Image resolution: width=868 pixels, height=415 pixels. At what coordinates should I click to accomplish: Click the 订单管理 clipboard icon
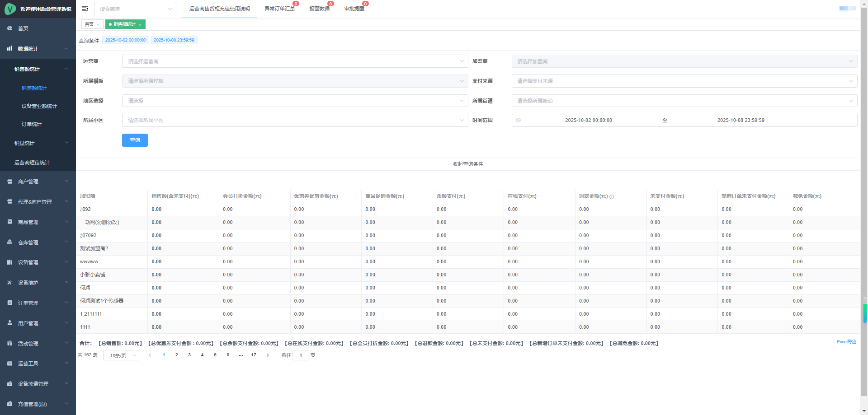10,303
